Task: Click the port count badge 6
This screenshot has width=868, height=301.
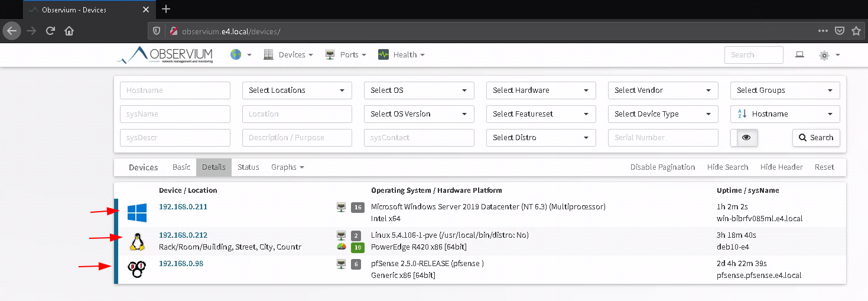Action: coord(356,264)
